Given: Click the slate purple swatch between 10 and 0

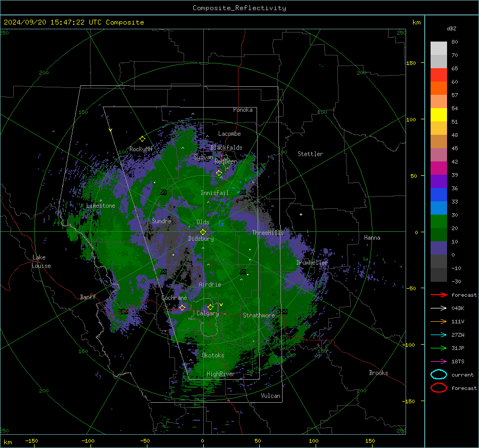Looking at the screenshot, I should pos(439,248).
